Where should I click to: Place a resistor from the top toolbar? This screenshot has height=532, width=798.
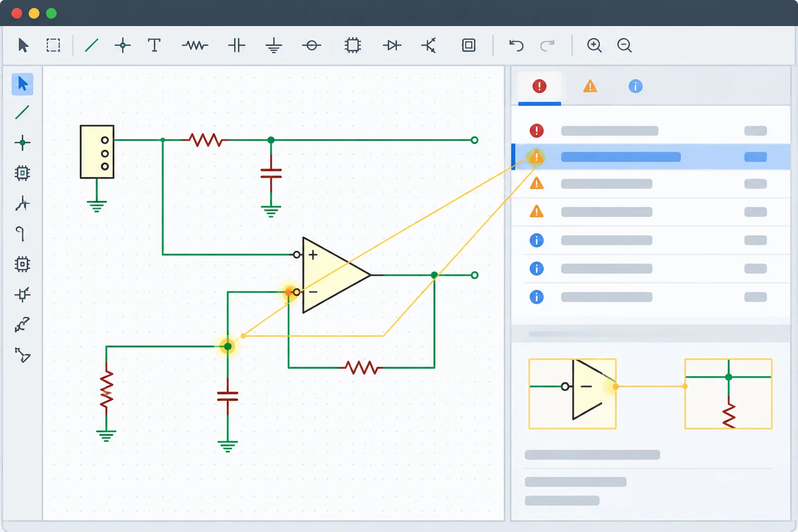(x=195, y=46)
